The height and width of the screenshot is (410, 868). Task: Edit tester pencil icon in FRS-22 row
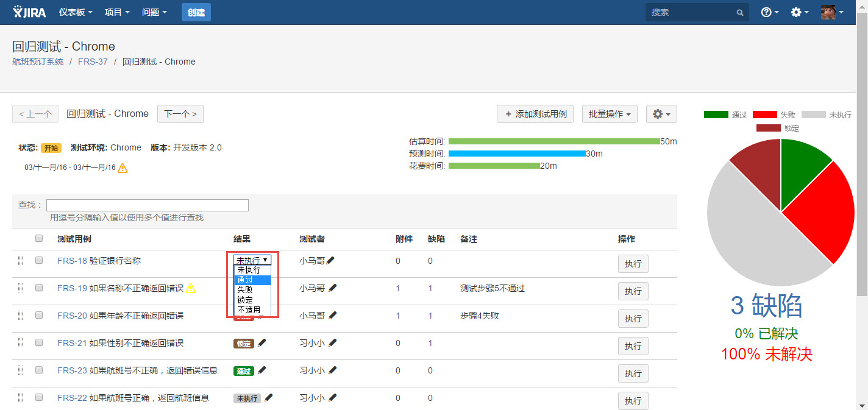333,397
